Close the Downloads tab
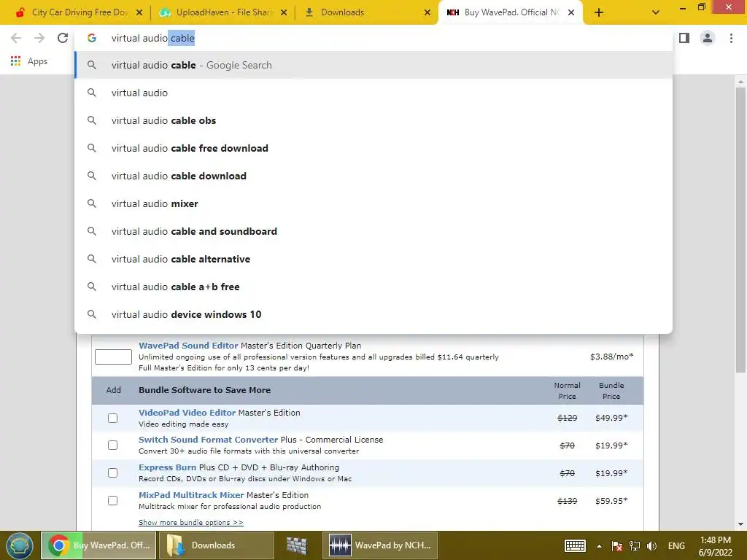 click(427, 12)
